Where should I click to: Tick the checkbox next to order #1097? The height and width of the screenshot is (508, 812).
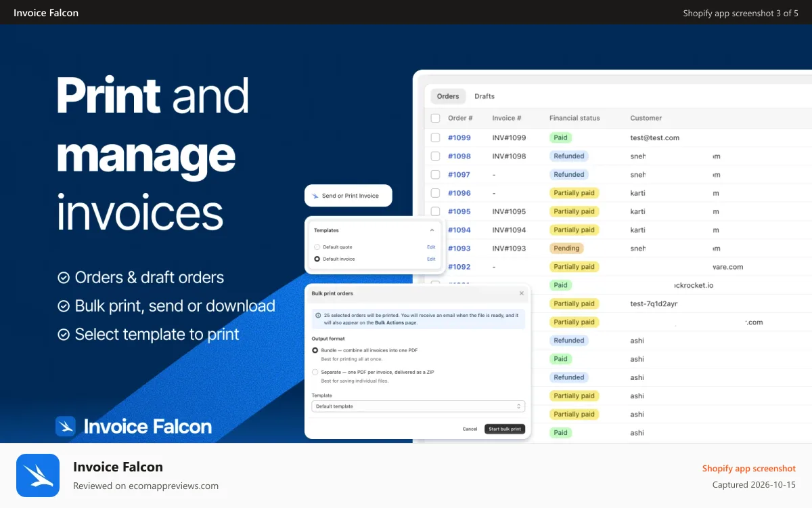tap(435, 174)
